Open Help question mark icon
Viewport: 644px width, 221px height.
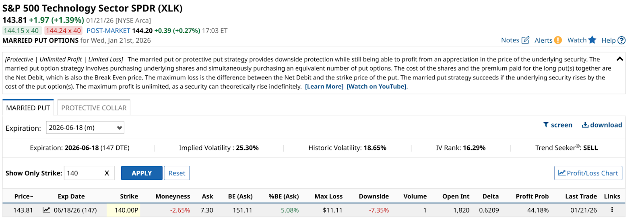click(x=621, y=40)
